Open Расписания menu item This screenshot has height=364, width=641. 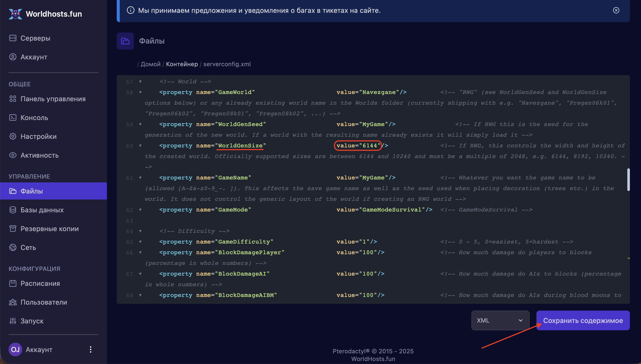point(40,283)
